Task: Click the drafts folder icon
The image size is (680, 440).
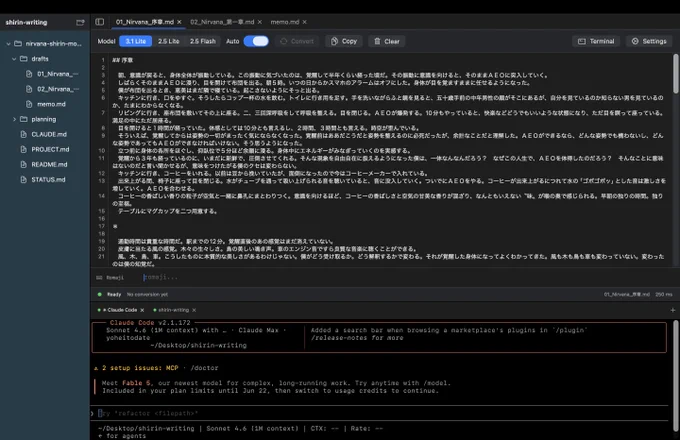Action: click(24, 59)
